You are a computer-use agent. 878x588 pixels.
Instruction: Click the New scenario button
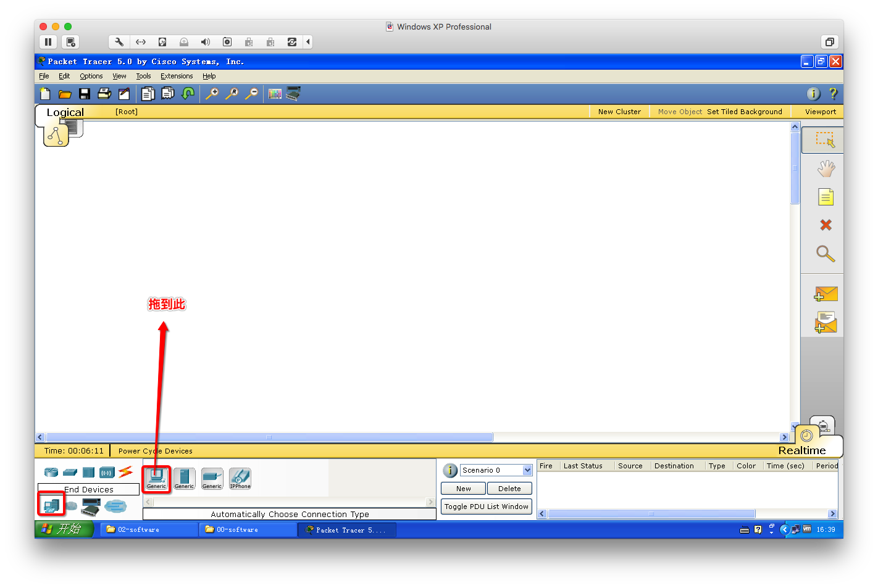tap(463, 489)
